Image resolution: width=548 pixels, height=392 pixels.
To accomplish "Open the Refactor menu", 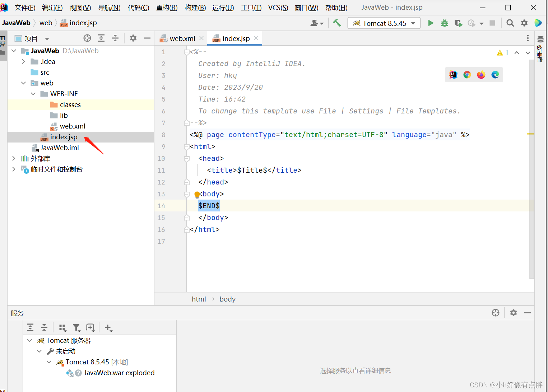I will coord(167,8).
